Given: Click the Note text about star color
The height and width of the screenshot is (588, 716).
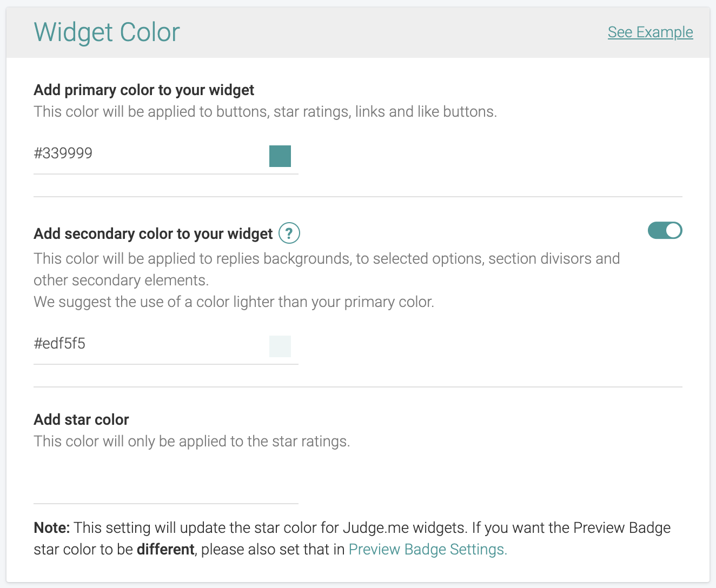Looking at the screenshot, I should tap(216, 527).
